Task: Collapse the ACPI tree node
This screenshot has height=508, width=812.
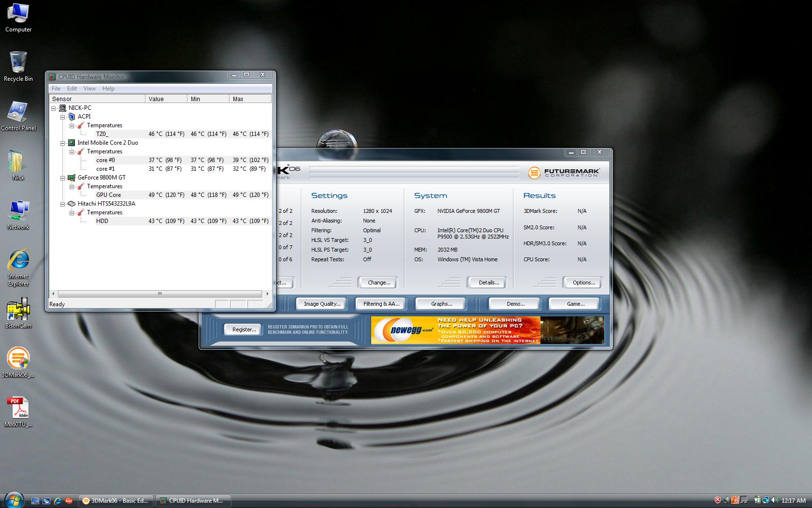Action: pyautogui.click(x=62, y=117)
